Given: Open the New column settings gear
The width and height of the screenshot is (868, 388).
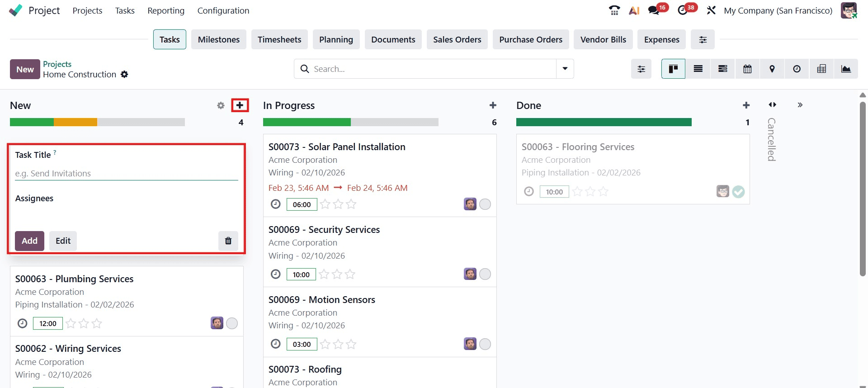Looking at the screenshot, I should 221,105.
